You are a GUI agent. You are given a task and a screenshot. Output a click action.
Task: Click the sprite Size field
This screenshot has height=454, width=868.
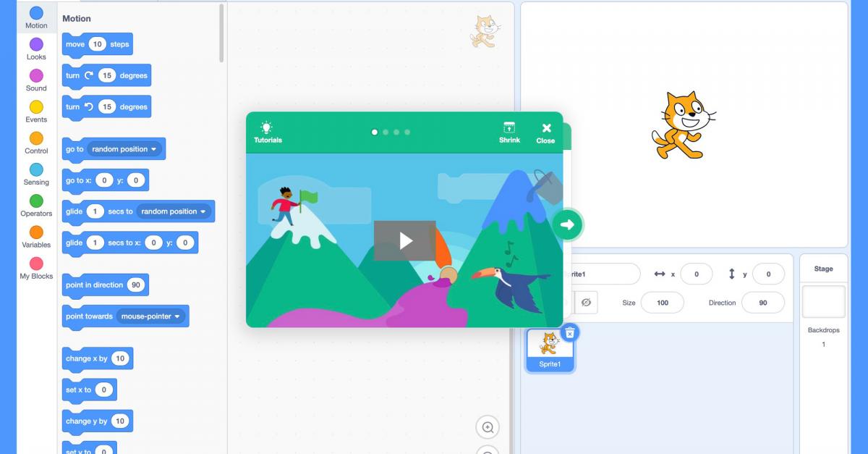662,303
